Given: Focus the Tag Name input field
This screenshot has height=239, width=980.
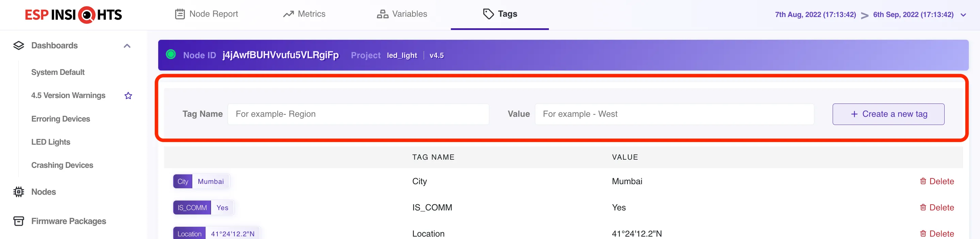Looking at the screenshot, I should pyautogui.click(x=358, y=114).
